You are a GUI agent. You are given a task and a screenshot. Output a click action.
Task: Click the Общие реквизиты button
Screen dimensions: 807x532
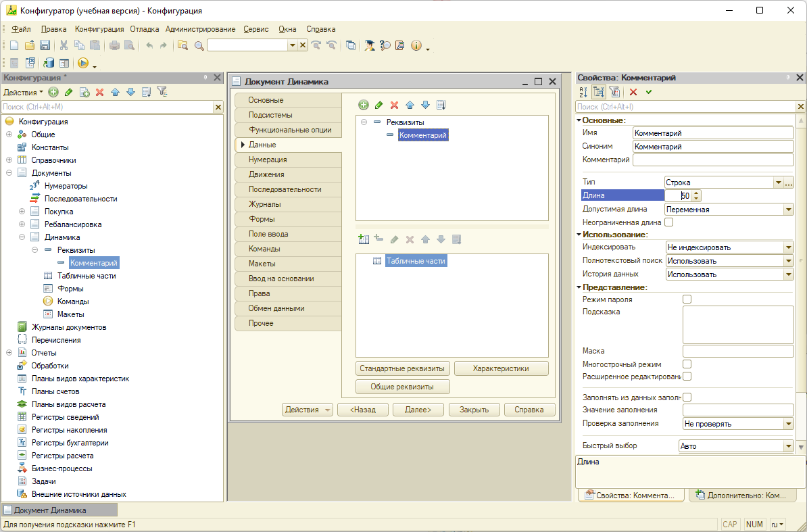(x=402, y=387)
